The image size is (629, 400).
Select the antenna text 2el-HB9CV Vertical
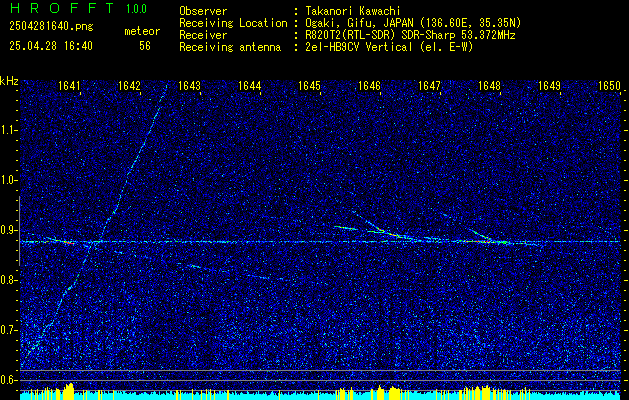tap(359, 47)
